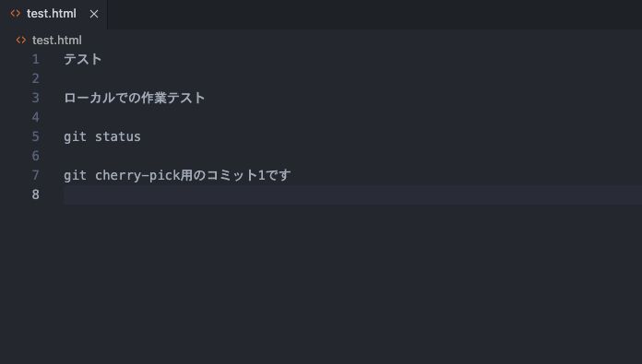642x364 pixels.
Task: Click the HTML icon in the breadcrumb bar
Action: pyautogui.click(x=21, y=40)
